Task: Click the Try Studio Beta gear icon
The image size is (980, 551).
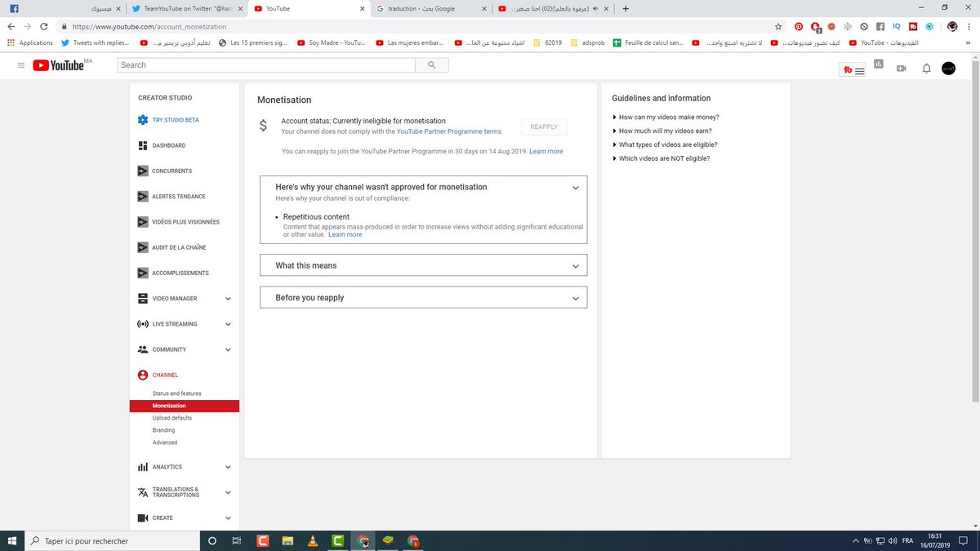Action: coord(143,120)
